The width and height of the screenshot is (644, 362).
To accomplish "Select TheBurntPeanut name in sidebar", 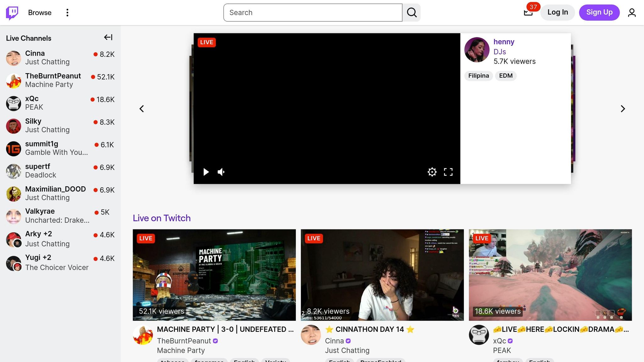I will (53, 76).
